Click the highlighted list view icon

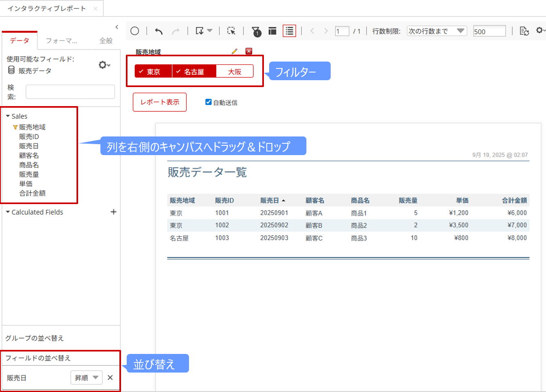pyautogui.click(x=289, y=31)
